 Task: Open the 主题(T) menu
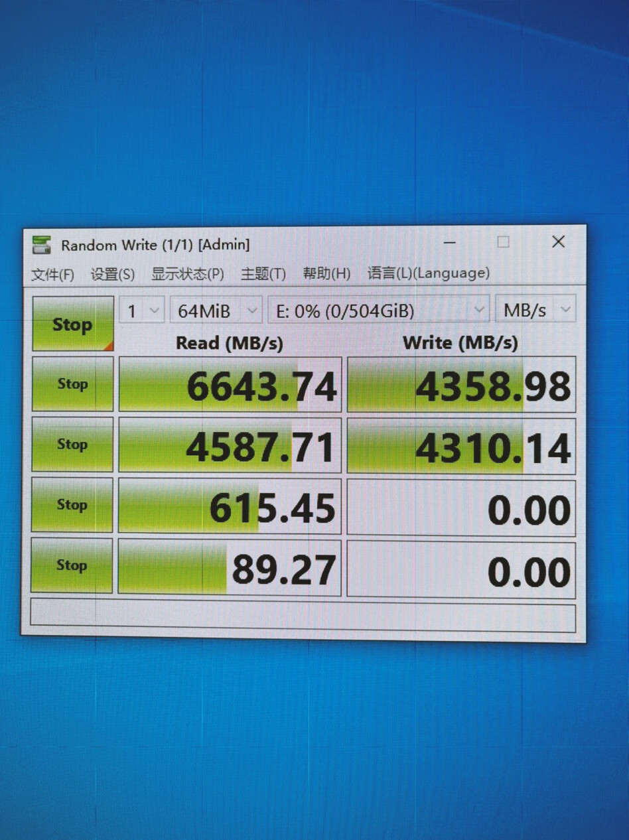263,273
